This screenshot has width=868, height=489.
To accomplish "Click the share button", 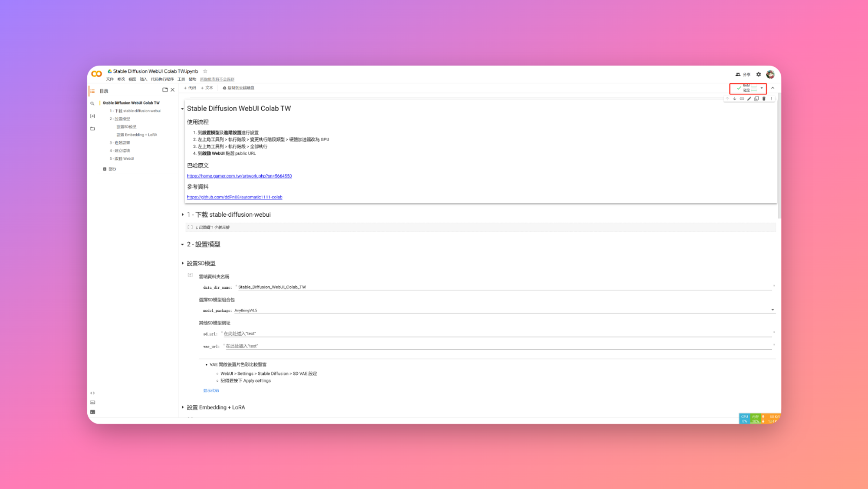I will tap(743, 74).
